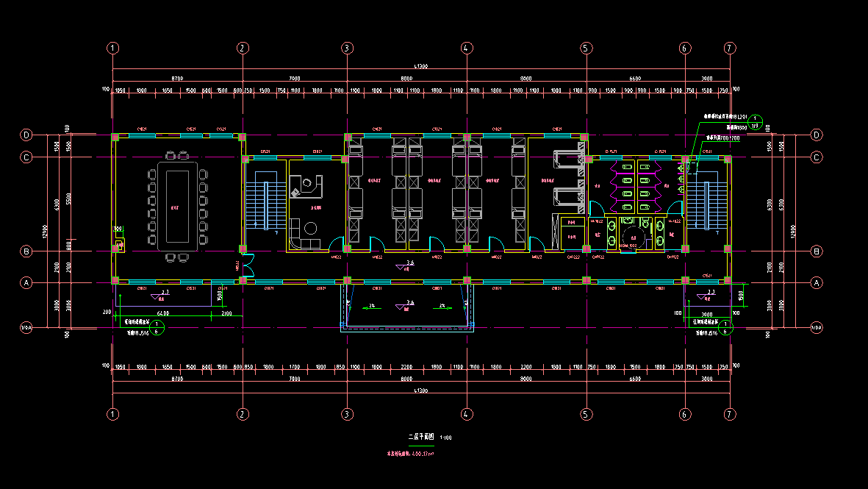Click the pink floor area note below title
Image resolution: width=868 pixels, height=489 pixels.
pos(411,454)
